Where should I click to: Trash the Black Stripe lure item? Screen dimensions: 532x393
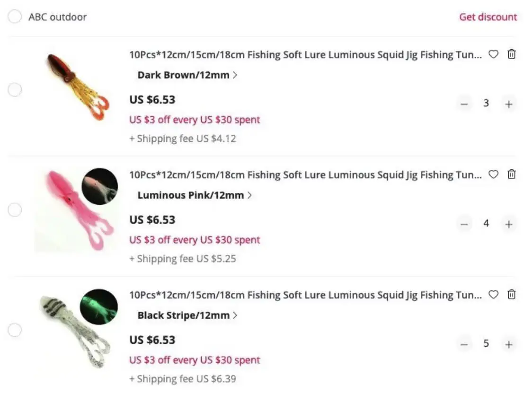coord(512,295)
